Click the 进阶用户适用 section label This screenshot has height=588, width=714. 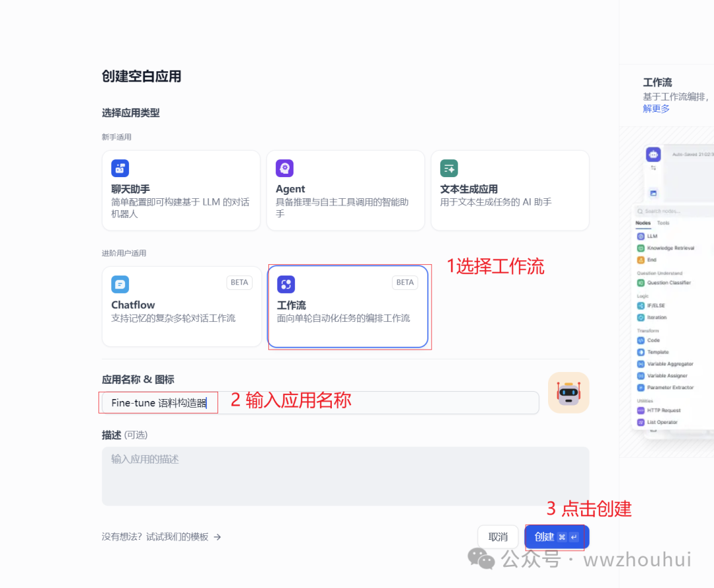(124, 253)
